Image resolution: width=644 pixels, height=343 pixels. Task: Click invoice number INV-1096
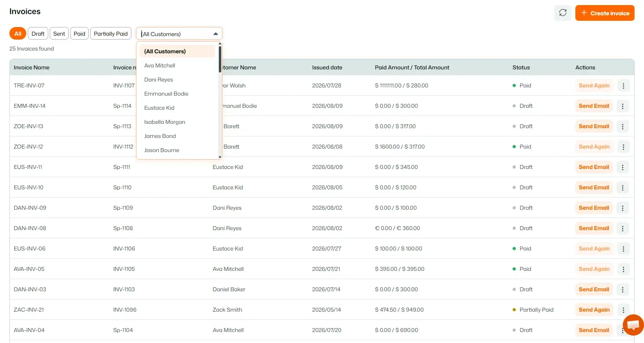click(125, 310)
